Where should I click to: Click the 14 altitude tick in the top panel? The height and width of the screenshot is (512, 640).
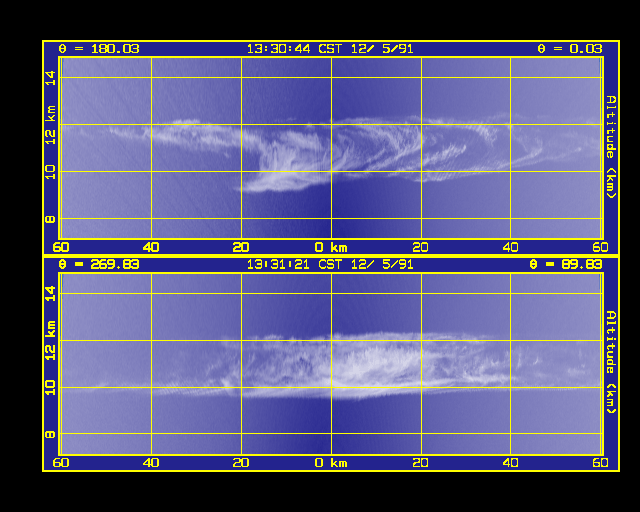coord(50,78)
